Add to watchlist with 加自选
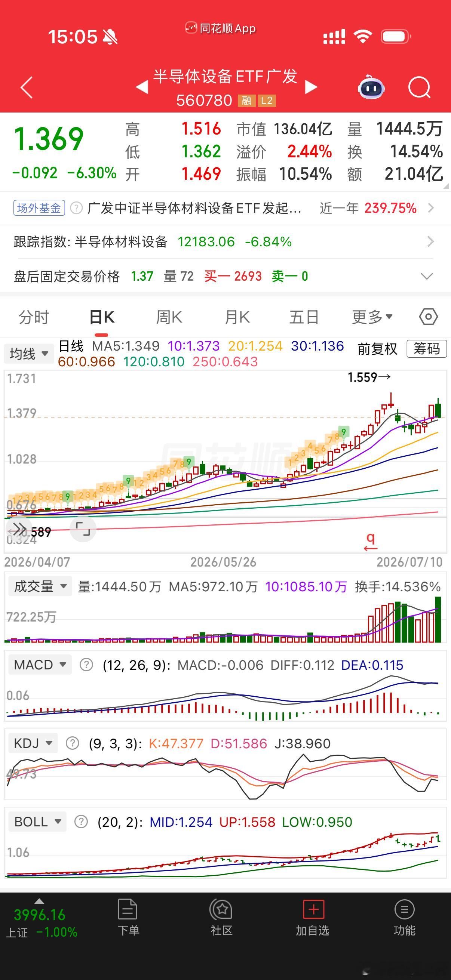The image size is (451, 980). click(x=313, y=918)
